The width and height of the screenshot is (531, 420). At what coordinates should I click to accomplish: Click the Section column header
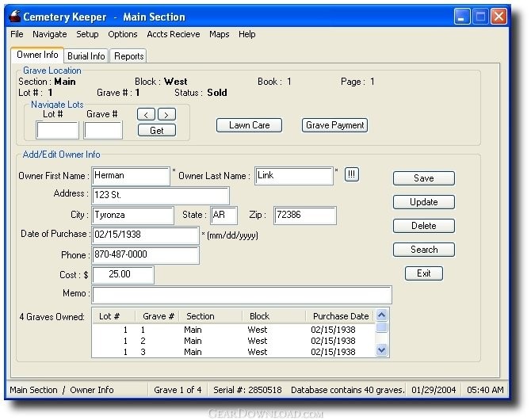click(x=211, y=316)
